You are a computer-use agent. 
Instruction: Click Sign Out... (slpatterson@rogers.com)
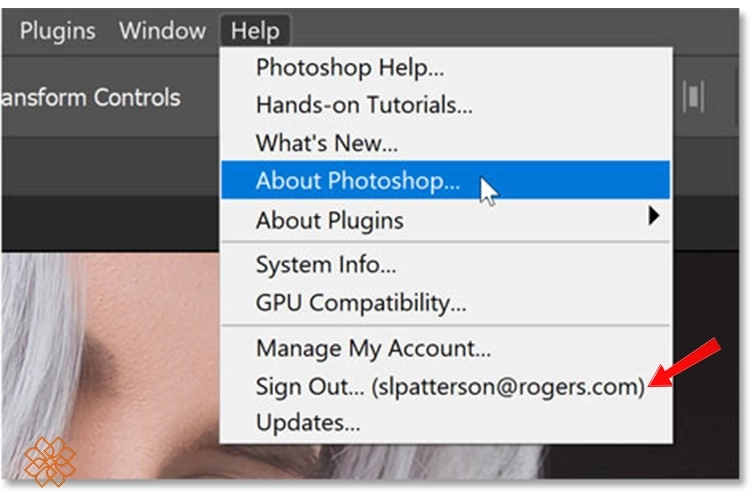[x=445, y=386]
